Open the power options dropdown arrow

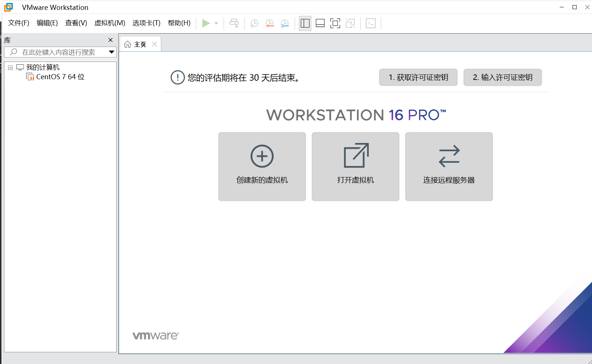point(216,23)
